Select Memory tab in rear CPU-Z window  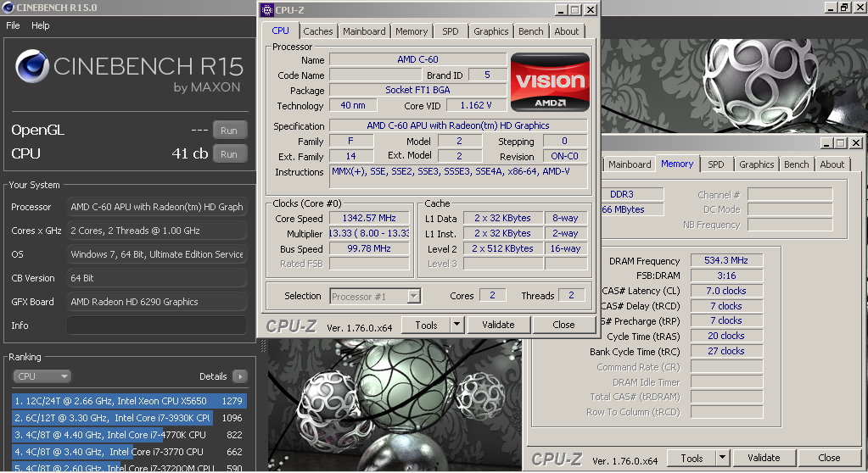click(x=677, y=164)
